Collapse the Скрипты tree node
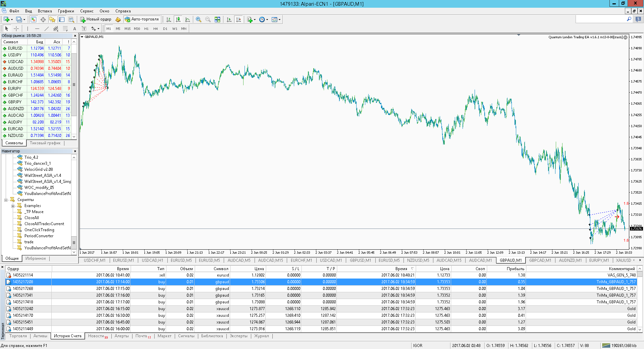 point(6,200)
